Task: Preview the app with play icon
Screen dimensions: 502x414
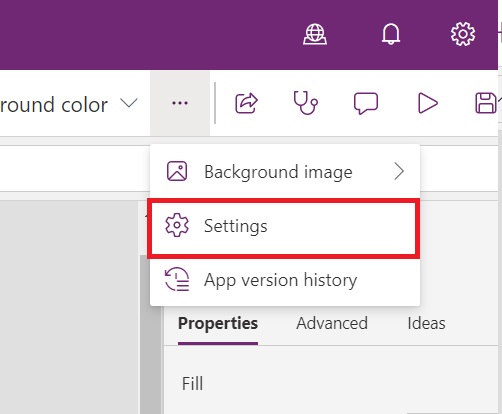Action: coord(428,103)
